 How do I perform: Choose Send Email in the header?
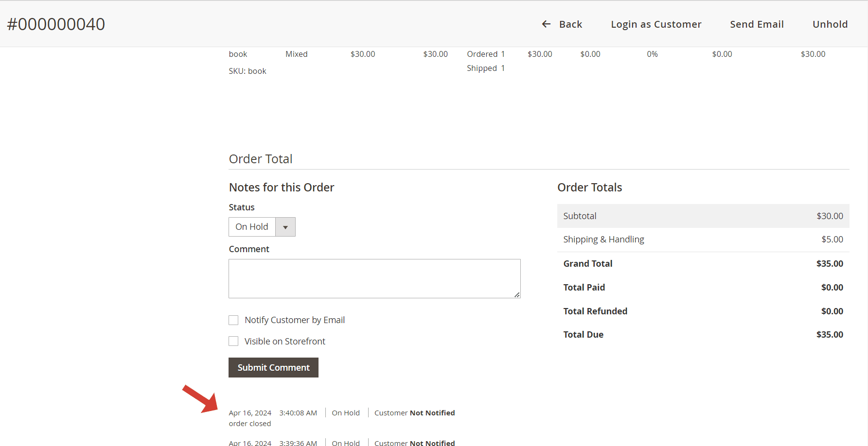[756, 24]
